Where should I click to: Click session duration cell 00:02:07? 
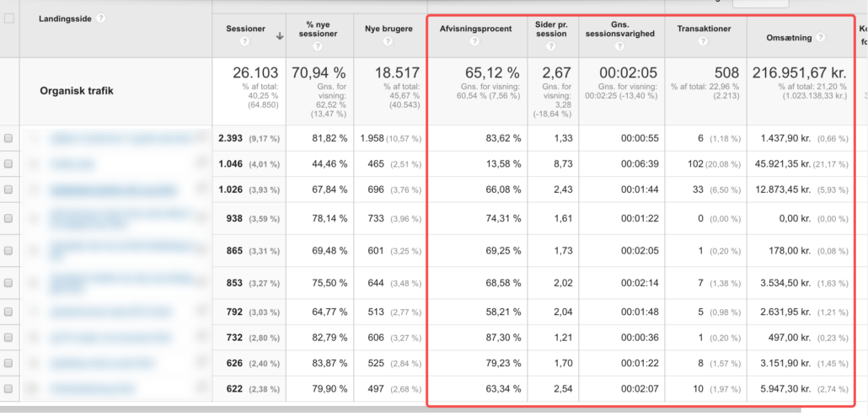click(640, 389)
